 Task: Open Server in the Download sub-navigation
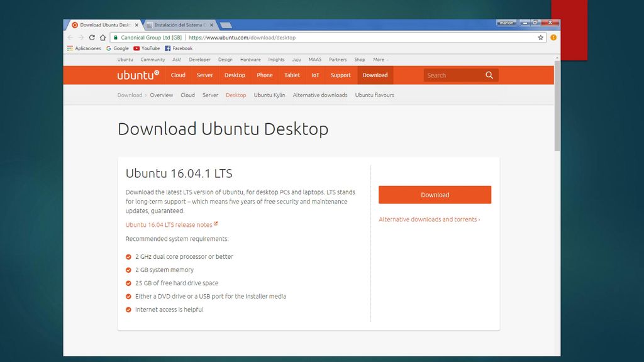pos(210,95)
